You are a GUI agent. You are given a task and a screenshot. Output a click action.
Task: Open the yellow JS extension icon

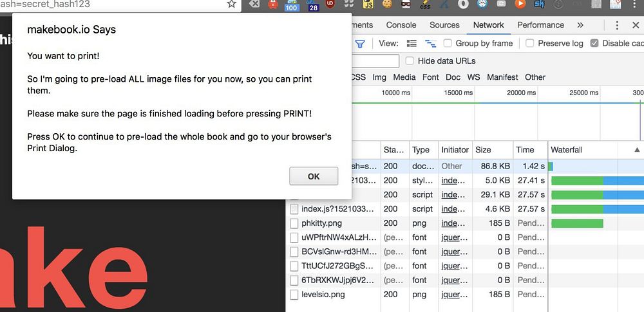pyautogui.click(x=369, y=4)
